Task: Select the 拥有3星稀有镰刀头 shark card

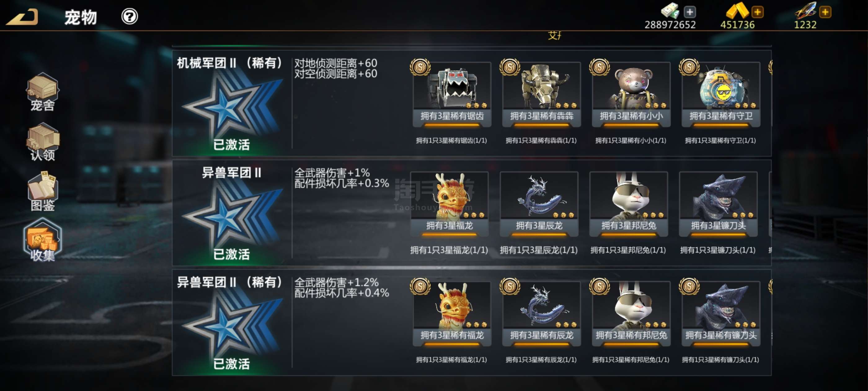Action: click(x=720, y=314)
